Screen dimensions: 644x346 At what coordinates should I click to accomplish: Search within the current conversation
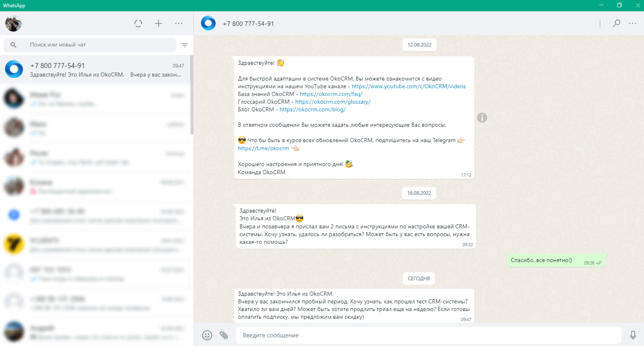(616, 23)
